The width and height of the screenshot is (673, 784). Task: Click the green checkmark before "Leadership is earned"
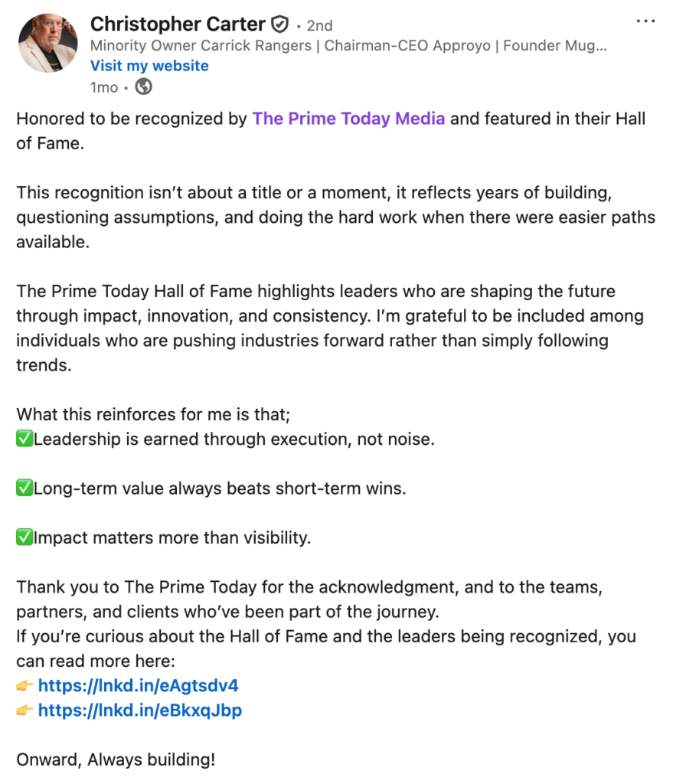[x=25, y=439]
